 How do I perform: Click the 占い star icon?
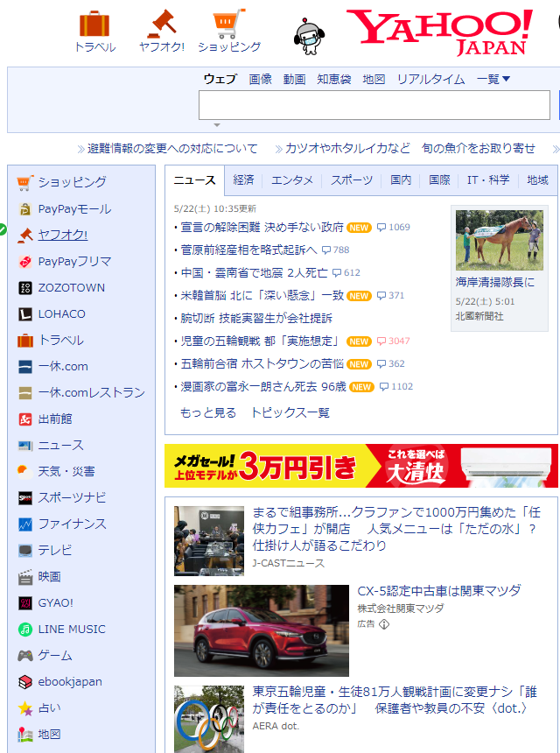click(25, 708)
